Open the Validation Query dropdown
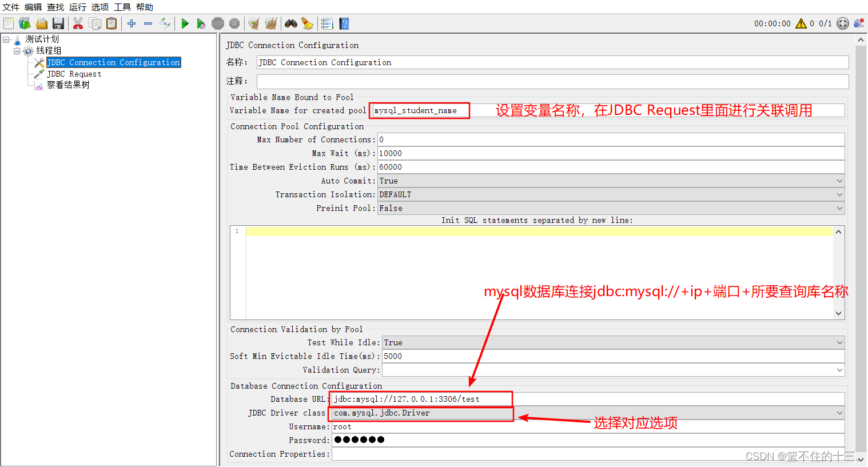 [x=614, y=370]
